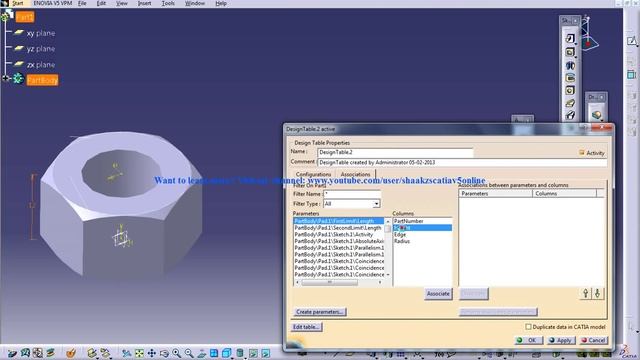This screenshot has height=360, width=640.
Task: Select the Shaft tool icon
Action: coord(570,65)
